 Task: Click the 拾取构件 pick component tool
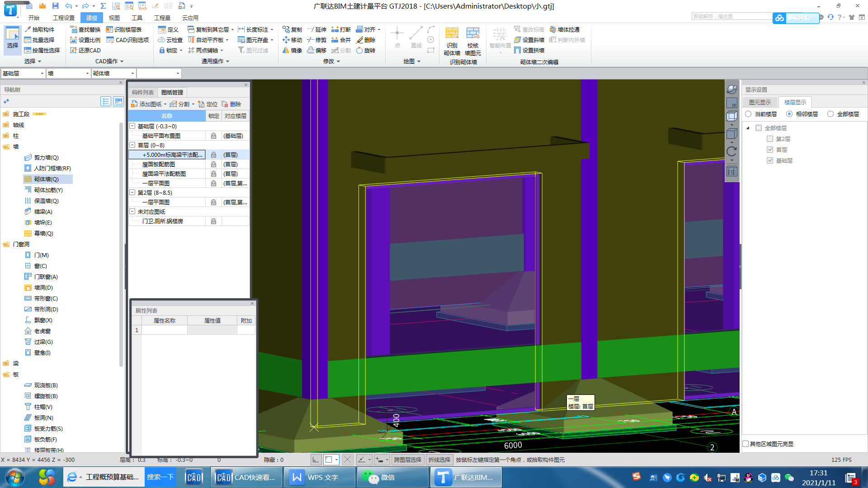point(40,29)
